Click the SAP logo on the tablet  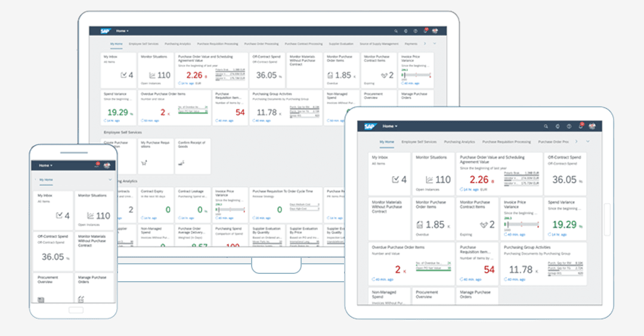coord(370,127)
